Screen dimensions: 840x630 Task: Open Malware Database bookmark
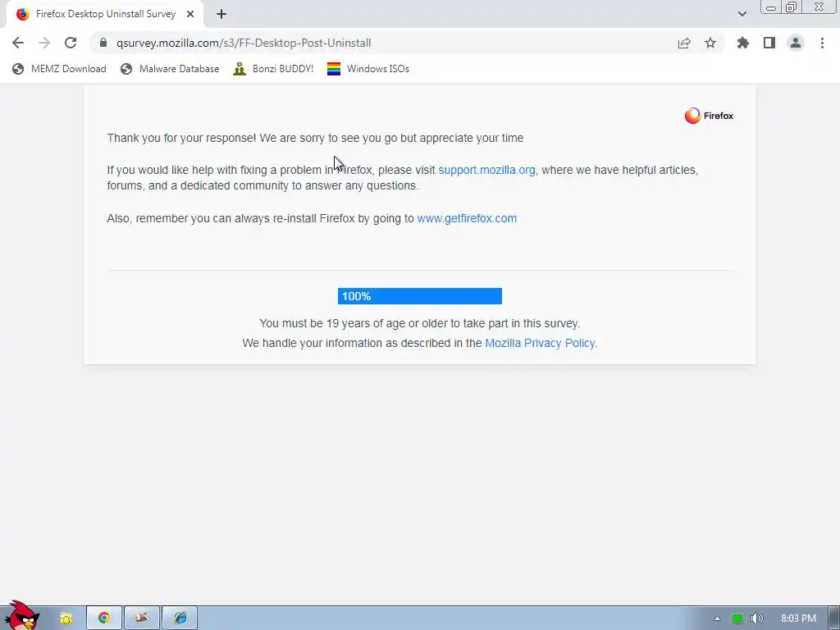coord(170,69)
